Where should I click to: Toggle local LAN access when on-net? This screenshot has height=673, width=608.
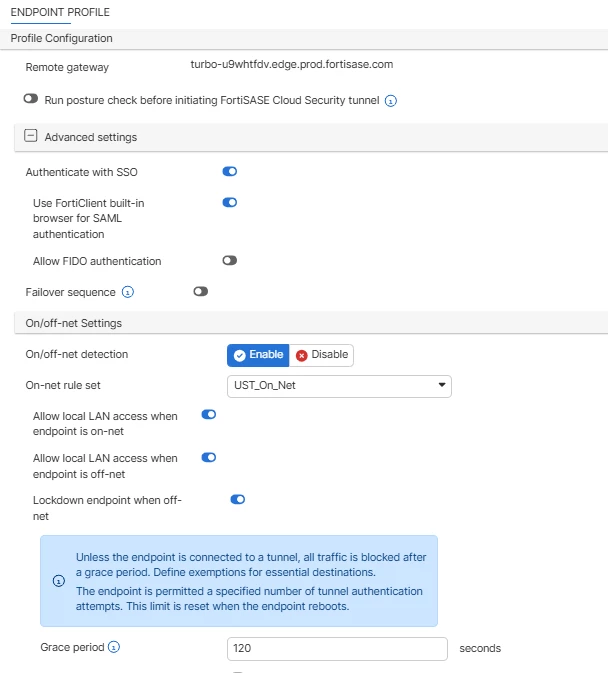[209, 415]
